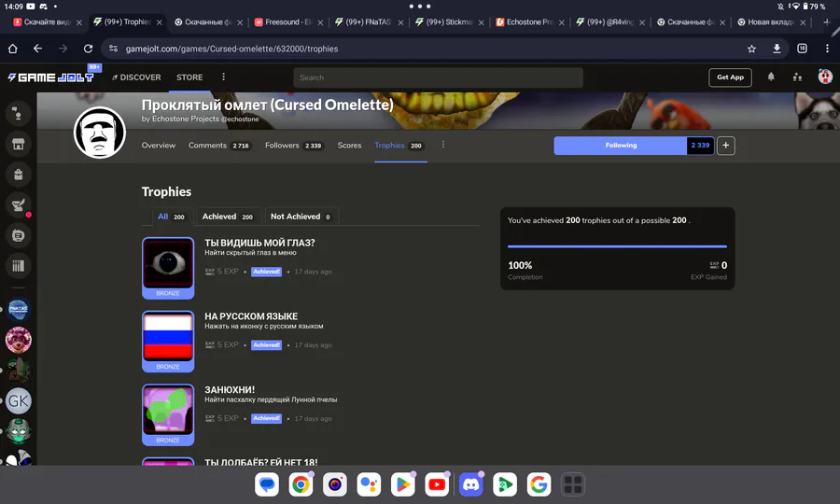Open the sidebar chat icon
The width and height of the screenshot is (840, 504).
tap(19, 235)
